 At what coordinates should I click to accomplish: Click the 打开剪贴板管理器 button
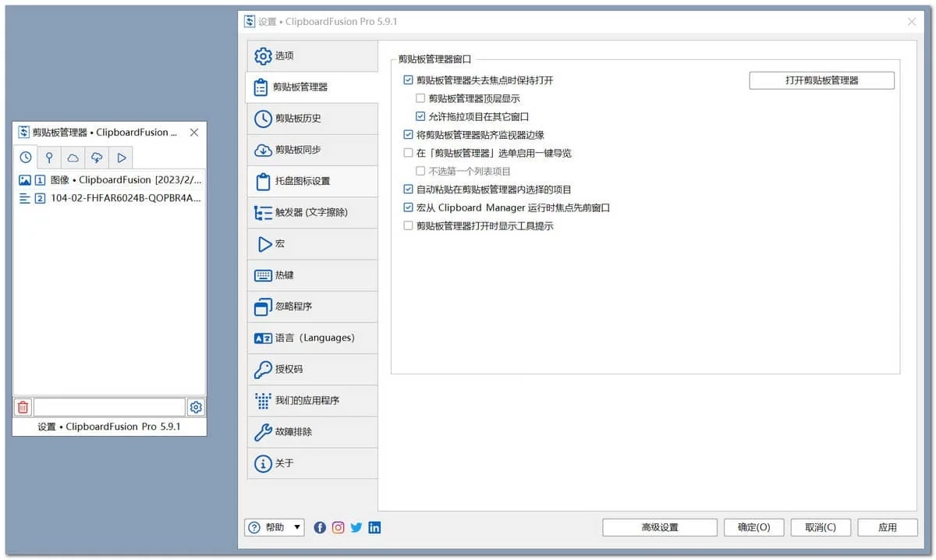coord(821,80)
